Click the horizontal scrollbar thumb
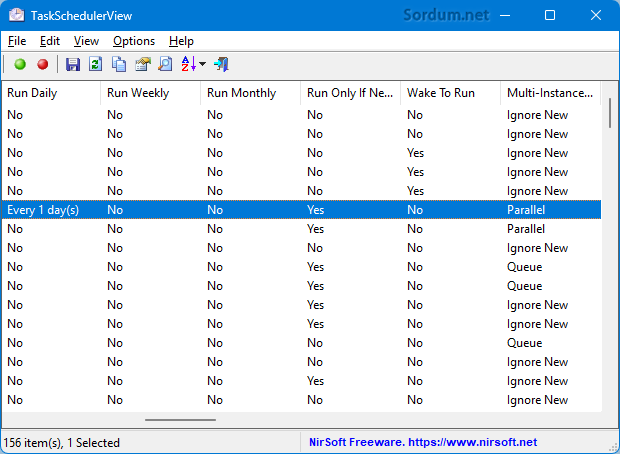 click(180, 420)
